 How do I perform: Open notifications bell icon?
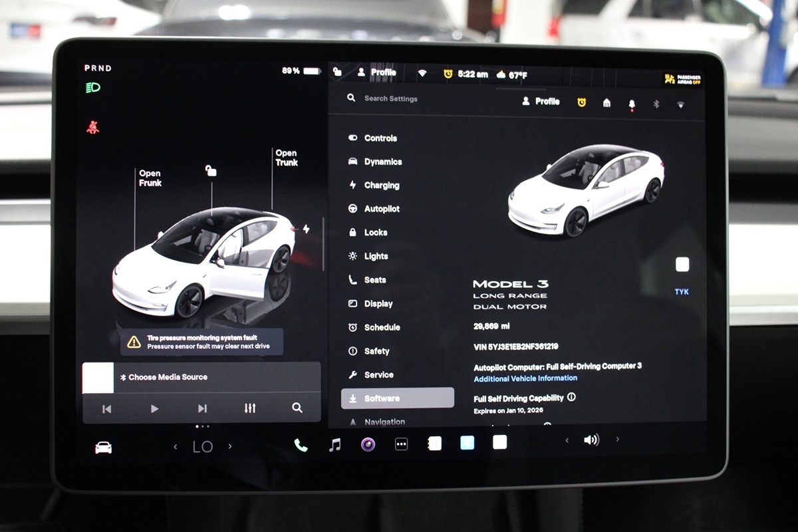(x=631, y=104)
